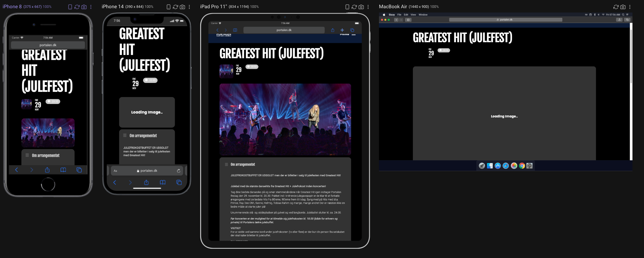Open the iPad Pro 11" more options menu
This screenshot has height=258, width=644.
coord(368,7)
